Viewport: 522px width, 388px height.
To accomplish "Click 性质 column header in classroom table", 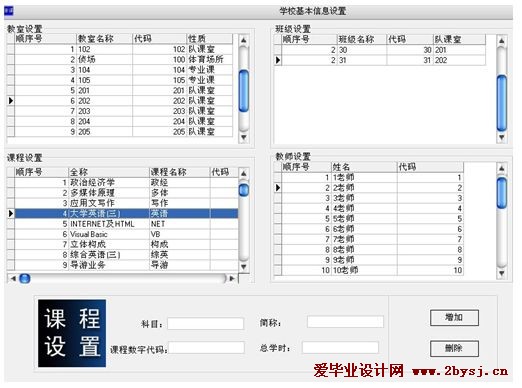I will [209, 39].
